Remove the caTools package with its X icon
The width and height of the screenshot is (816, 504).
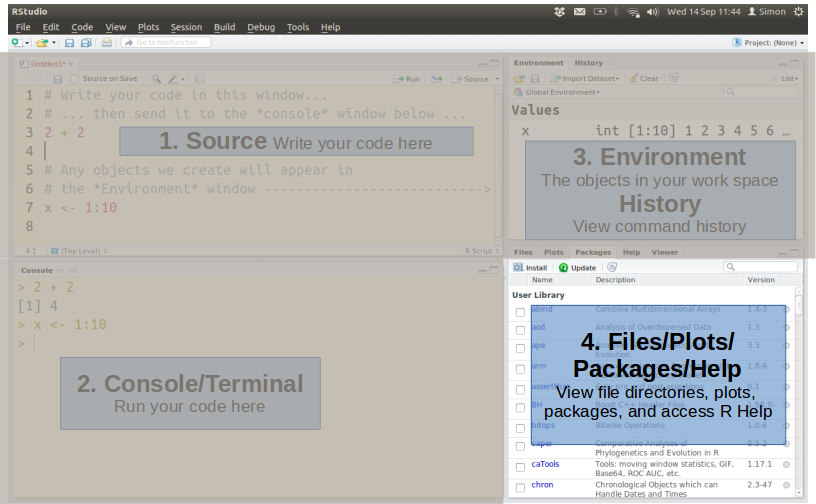[x=786, y=464]
